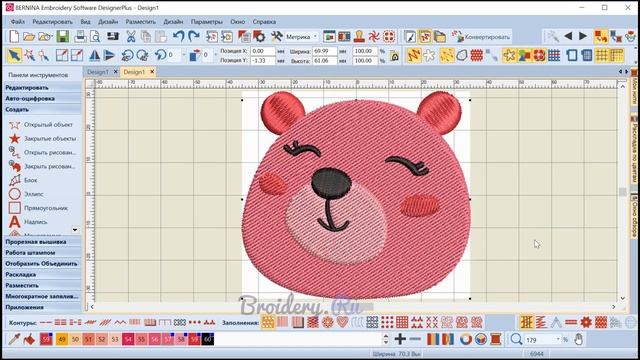Toggle the highlighted zigzag stitches view icon
The image size is (640, 360).
413,55
